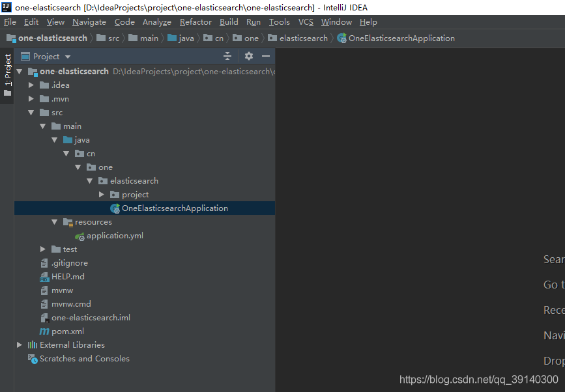Select one-elasticsearch.iml file name
565x392 pixels.
(91, 318)
